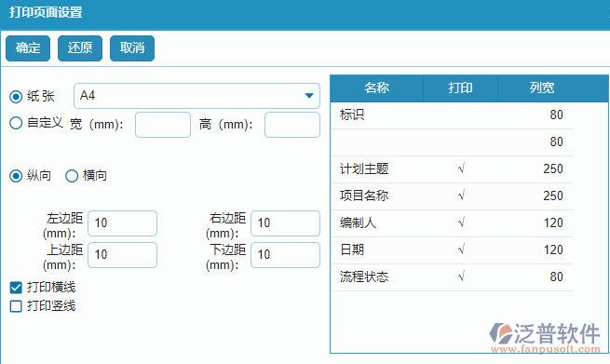Check the 打印竖线 checkbox
This screenshot has height=364, width=610.
click(x=16, y=306)
